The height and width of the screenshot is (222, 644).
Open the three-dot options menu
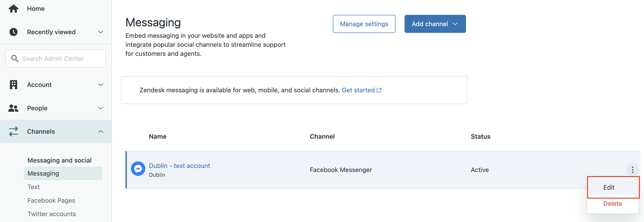(x=632, y=170)
